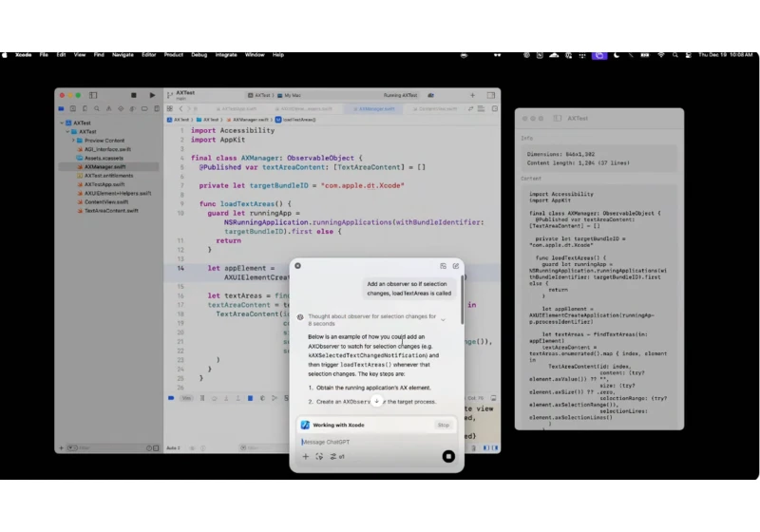The width and height of the screenshot is (760, 532).
Task: Open the Issue navigator warning icon
Action: (108, 108)
